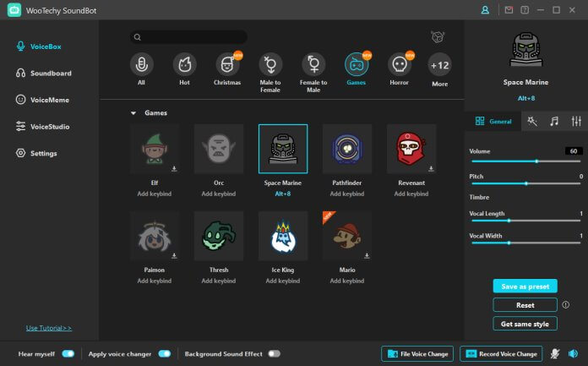
Task: Select the All voices category icon
Action: point(141,64)
